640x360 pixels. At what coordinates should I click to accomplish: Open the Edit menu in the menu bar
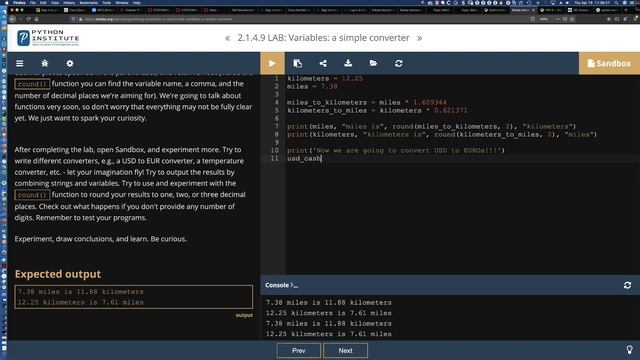[x=43, y=2]
